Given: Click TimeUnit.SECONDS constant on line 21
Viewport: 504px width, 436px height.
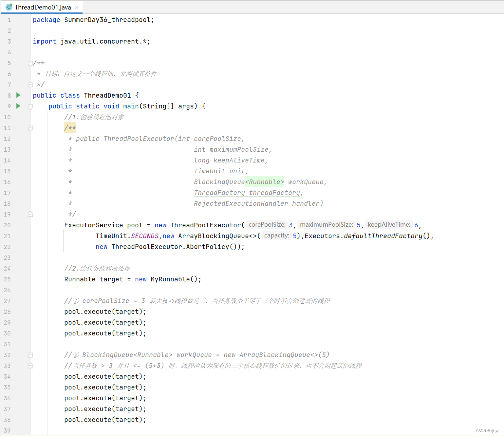Looking at the screenshot, I should point(127,236).
